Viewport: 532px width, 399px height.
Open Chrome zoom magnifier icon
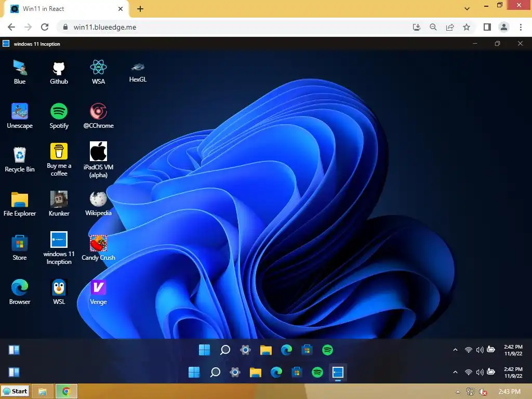coord(433,27)
